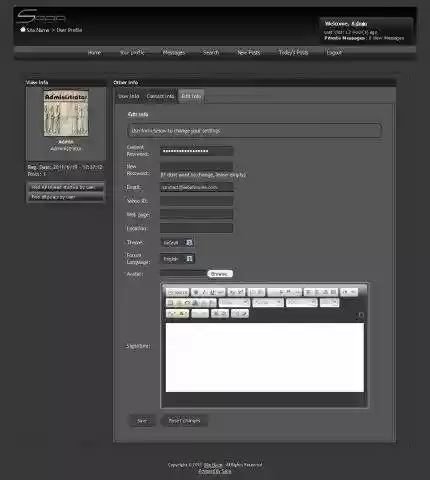Open the Font dropdown in the editor

pyautogui.click(x=302, y=303)
